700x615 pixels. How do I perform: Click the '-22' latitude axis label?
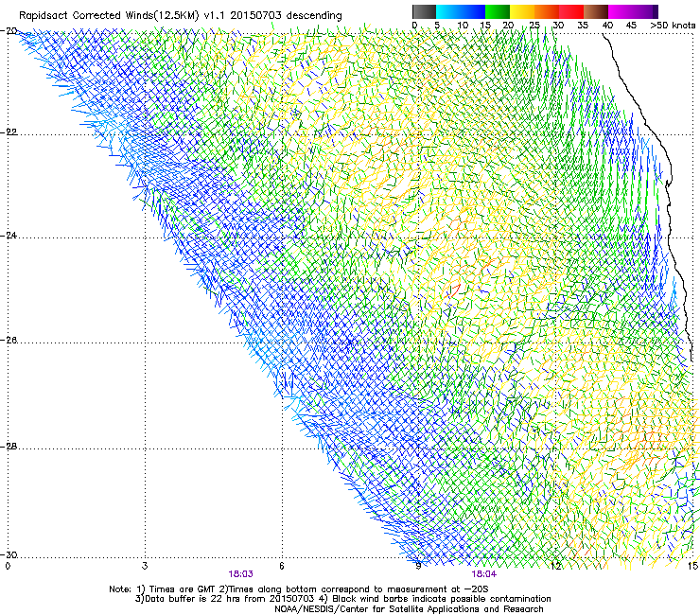tap(9, 132)
